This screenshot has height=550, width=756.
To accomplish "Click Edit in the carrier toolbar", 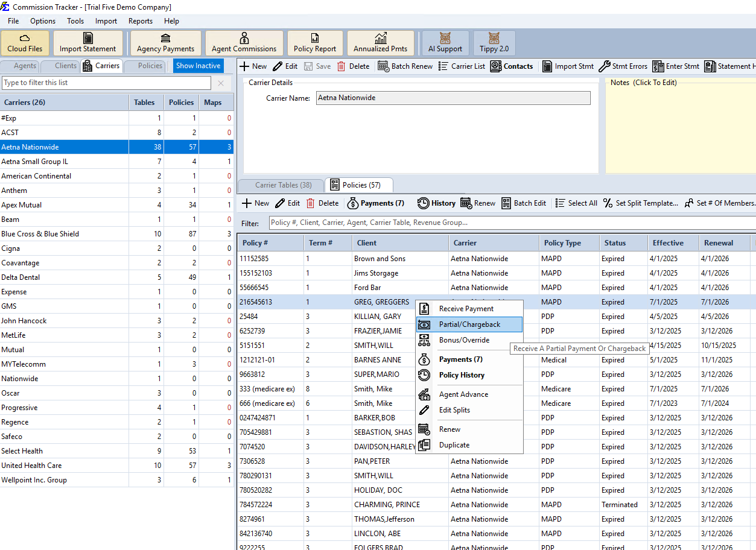I will tap(285, 66).
